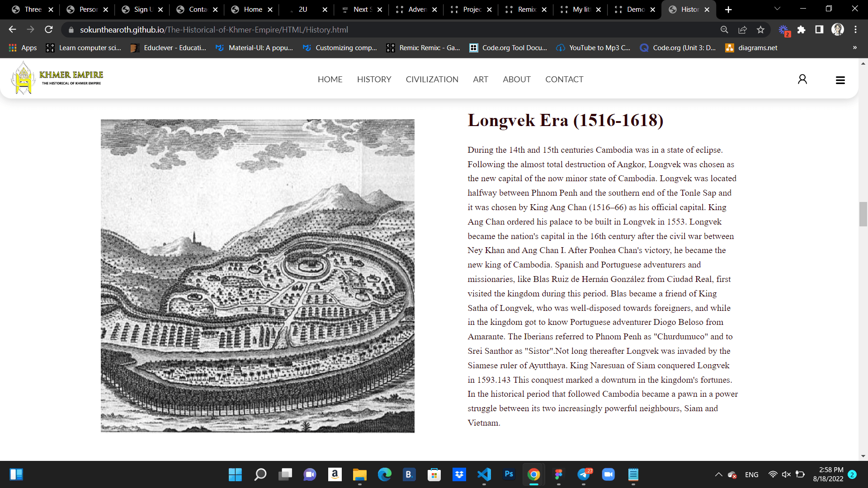This screenshot has width=868, height=488.
Task: Open Telegram from taskbar
Action: pos(584,474)
